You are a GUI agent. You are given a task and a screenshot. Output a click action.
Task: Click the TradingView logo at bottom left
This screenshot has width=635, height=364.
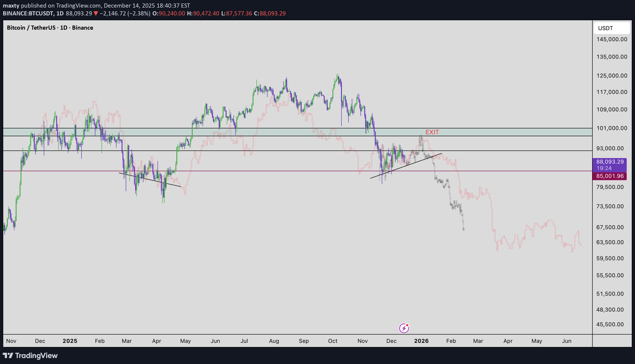click(30, 355)
